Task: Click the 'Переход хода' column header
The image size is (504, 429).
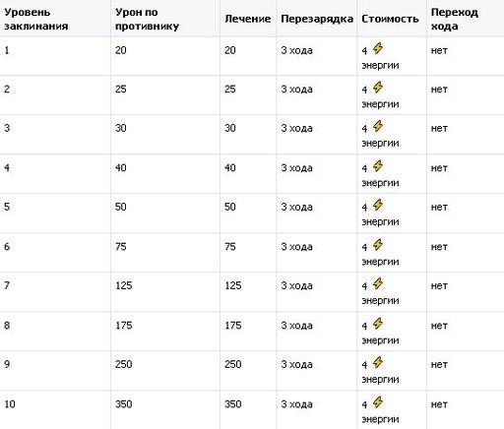Action: pos(455,19)
